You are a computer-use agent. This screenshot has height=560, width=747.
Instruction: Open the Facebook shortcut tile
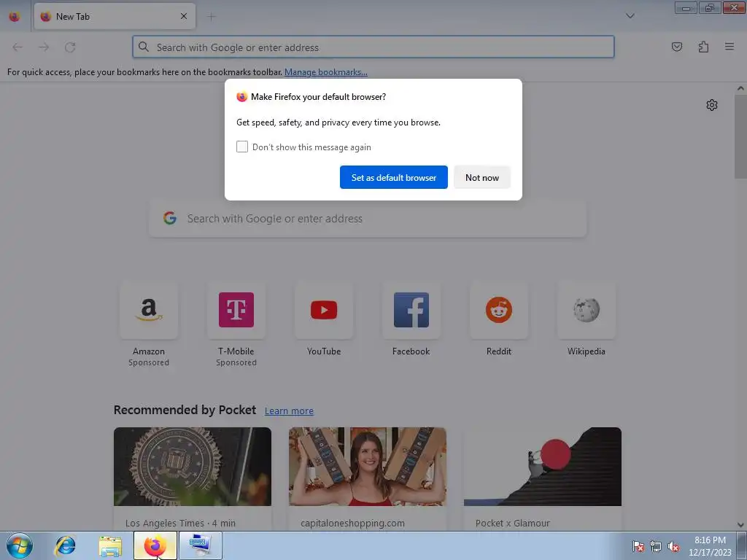(411, 310)
